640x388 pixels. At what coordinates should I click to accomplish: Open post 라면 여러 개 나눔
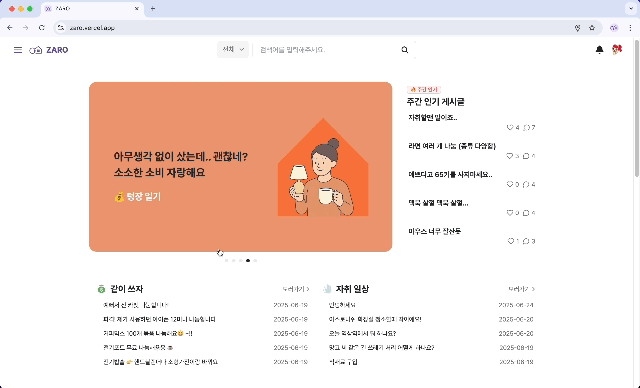[x=452, y=146]
